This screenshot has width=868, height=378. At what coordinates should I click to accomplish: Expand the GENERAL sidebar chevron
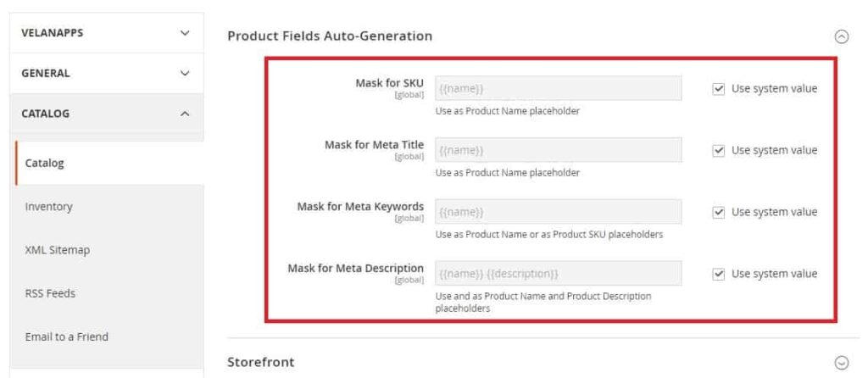click(185, 73)
